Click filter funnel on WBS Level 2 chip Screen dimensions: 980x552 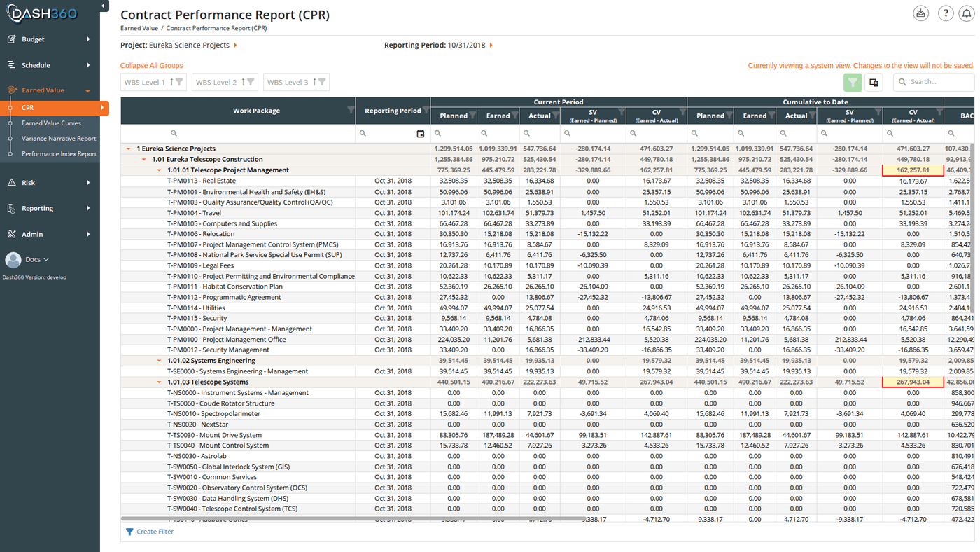(x=251, y=82)
